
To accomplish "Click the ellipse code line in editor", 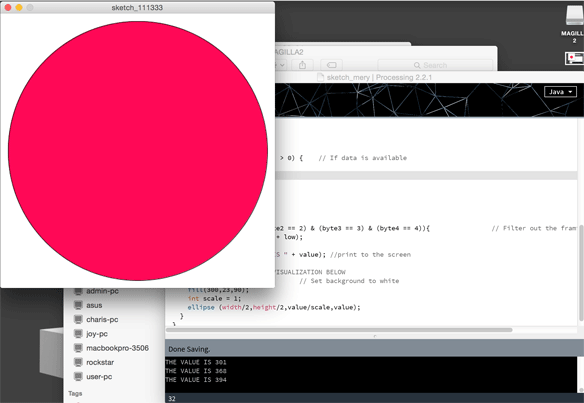I will click(x=274, y=307).
